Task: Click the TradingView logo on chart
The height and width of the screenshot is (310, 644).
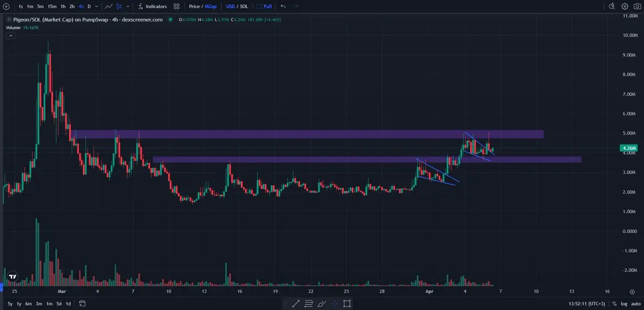Action: [x=13, y=276]
